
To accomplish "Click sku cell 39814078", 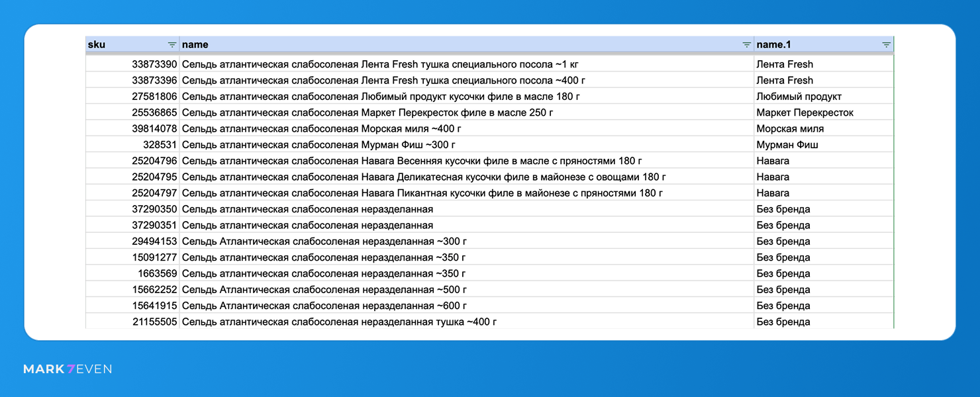I will pyautogui.click(x=132, y=128).
